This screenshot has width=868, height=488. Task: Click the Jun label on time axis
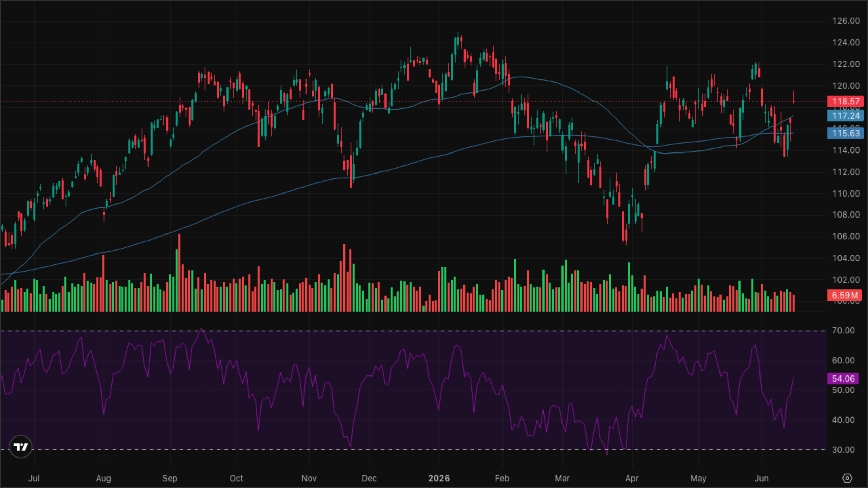coord(762,478)
